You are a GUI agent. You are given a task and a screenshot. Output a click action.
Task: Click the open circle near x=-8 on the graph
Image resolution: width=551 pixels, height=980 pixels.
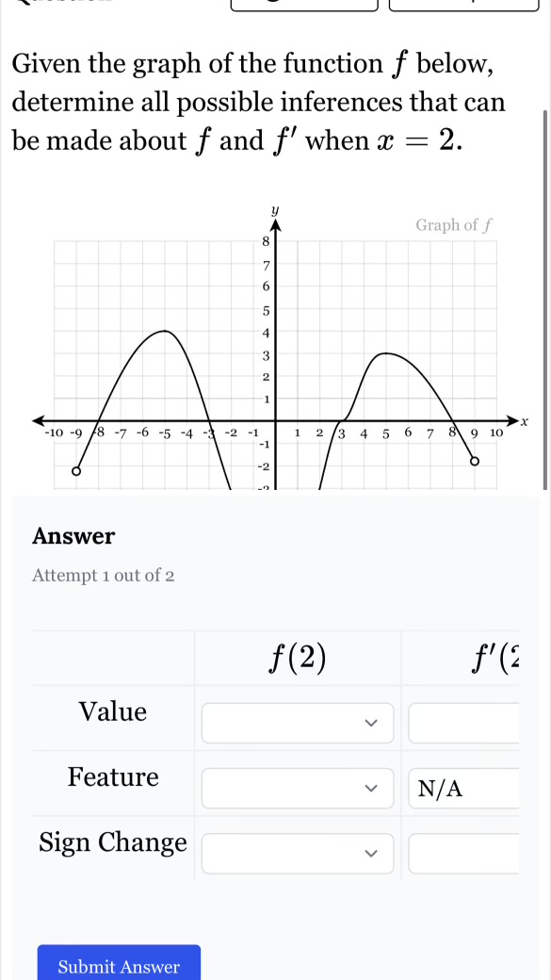click(x=76, y=470)
